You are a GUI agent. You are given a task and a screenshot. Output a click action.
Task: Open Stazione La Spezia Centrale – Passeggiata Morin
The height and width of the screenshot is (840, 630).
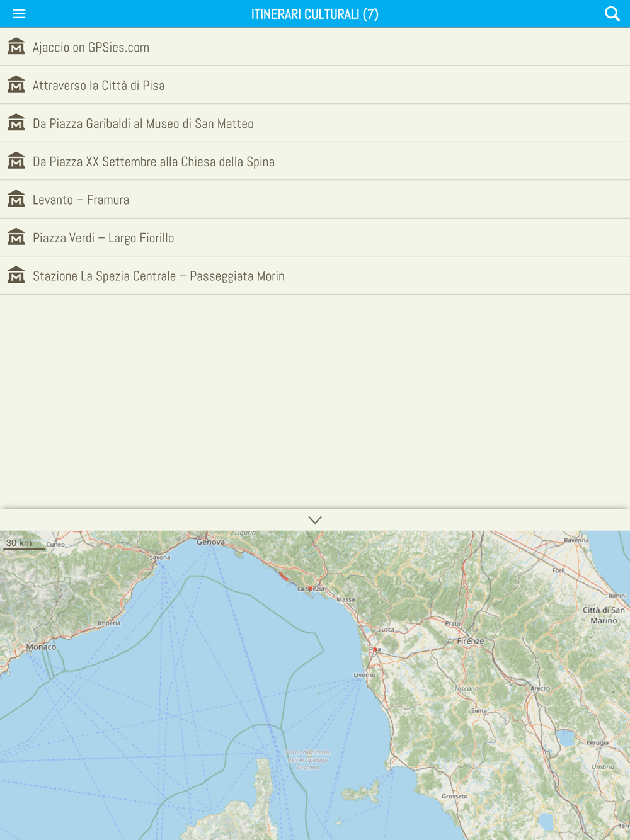pyautogui.click(x=159, y=276)
